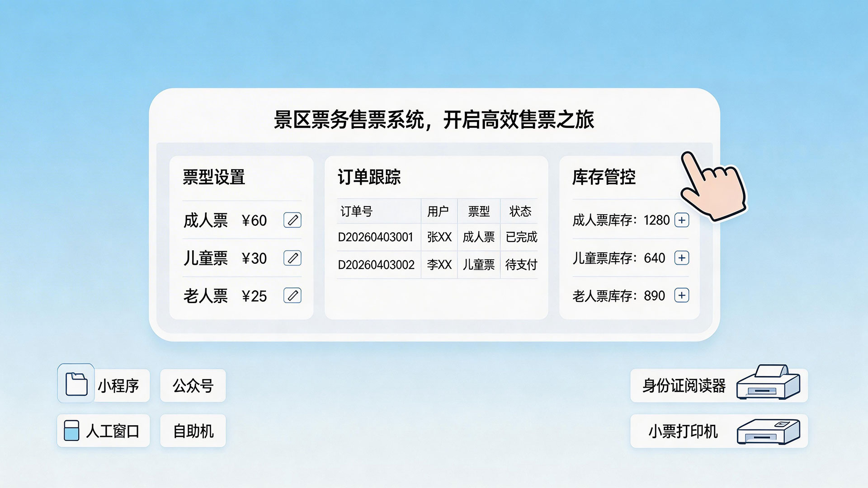The height and width of the screenshot is (488, 868).
Task: Select the edit icon next to 儿童票 ¥30
Action: pos(292,258)
